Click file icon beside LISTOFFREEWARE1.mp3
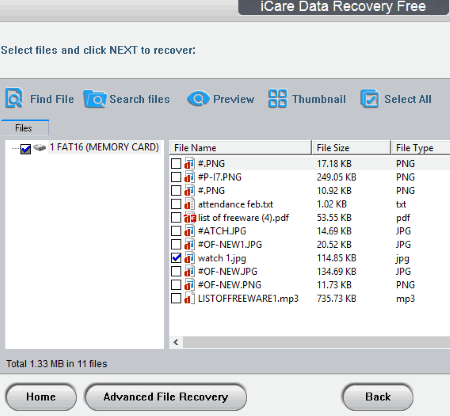 click(189, 298)
